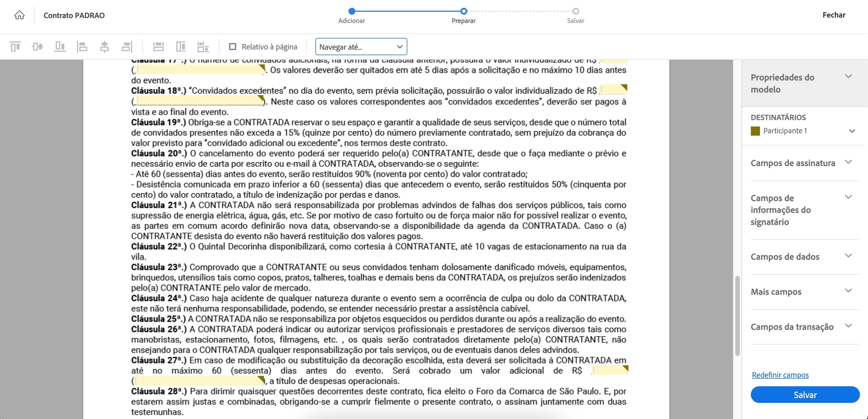Click the align vertical centers icon
The width and height of the screenshot is (868, 419).
click(x=37, y=47)
